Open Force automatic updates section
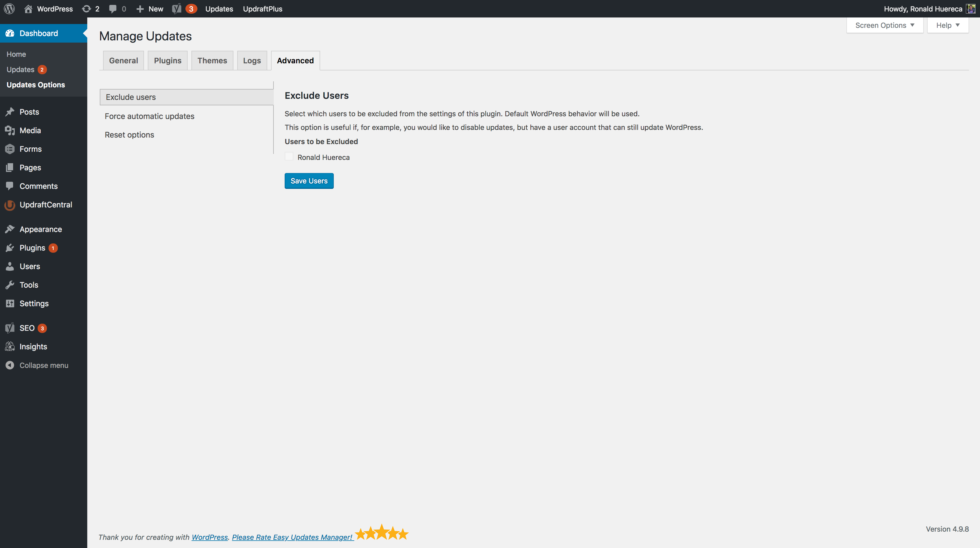 [149, 116]
